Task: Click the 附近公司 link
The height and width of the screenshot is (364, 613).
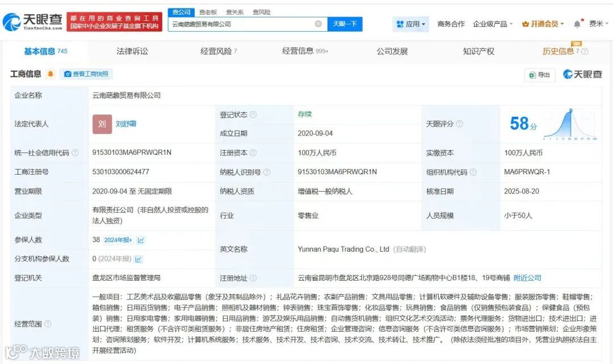Action: pos(527,278)
